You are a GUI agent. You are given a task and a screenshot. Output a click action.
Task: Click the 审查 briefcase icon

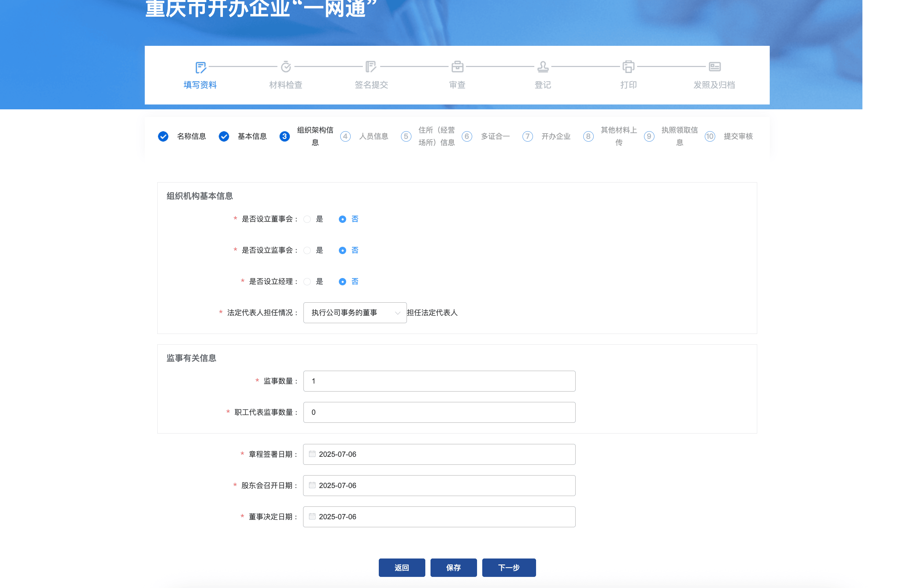click(457, 67)
